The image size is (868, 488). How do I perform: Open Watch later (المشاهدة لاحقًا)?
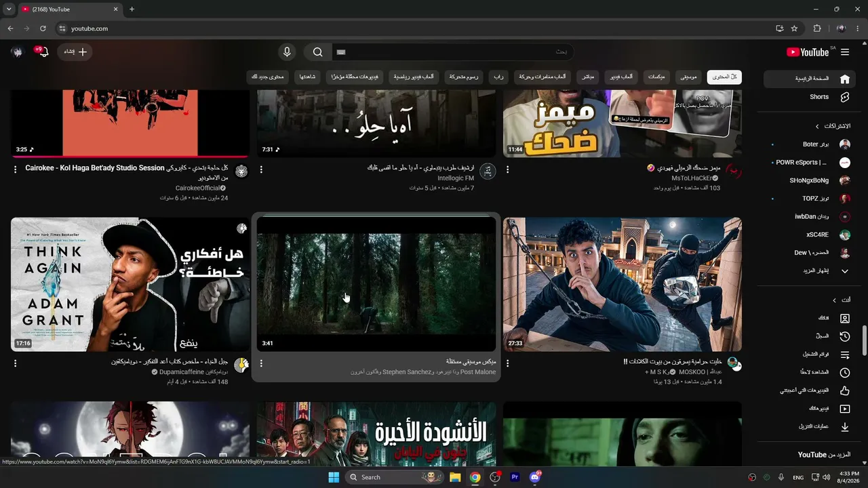pos(811,373)
